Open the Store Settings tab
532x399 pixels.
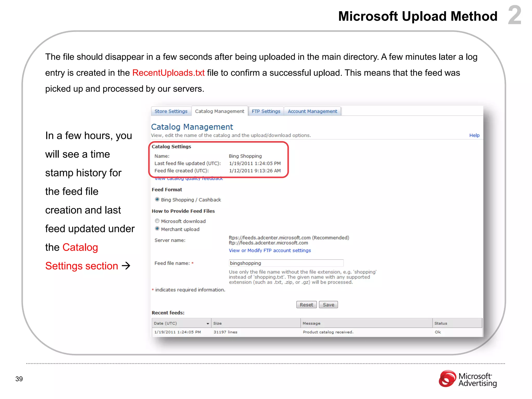click(171, 111)
